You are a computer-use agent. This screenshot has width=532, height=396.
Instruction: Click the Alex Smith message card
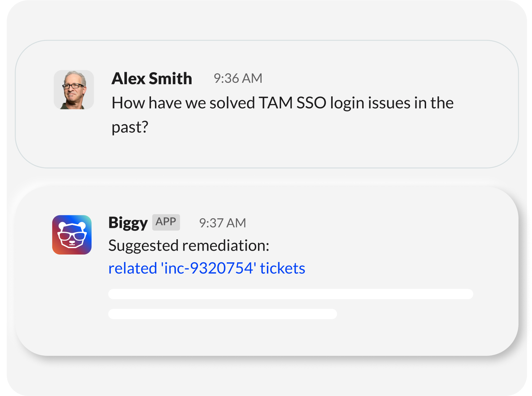click(x=267, y=104)
